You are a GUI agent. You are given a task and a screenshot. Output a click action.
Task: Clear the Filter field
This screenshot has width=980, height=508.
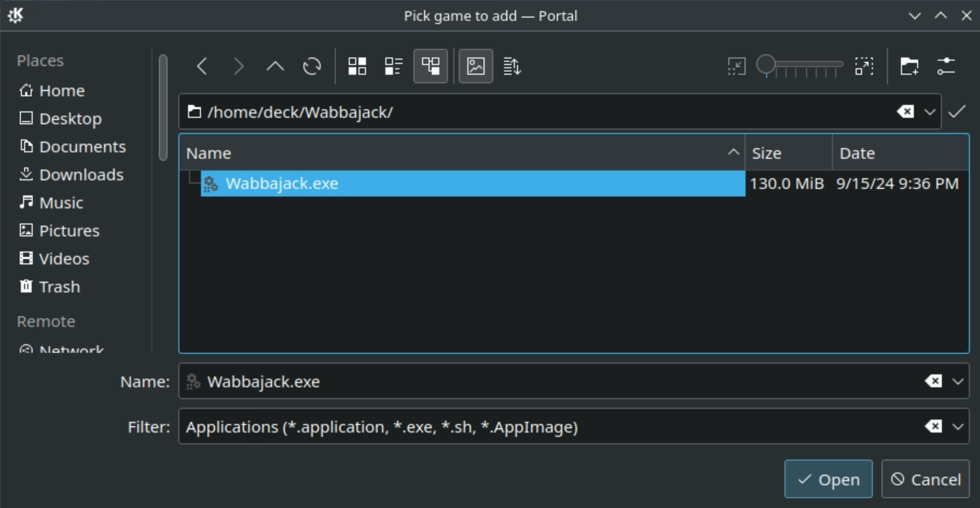933,427
